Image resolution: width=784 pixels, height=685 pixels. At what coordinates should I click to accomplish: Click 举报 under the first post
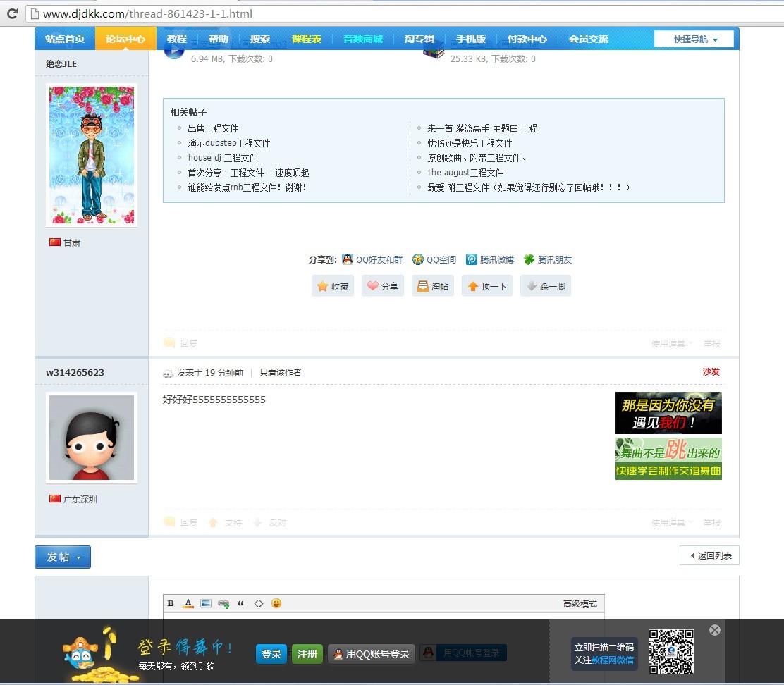pyautogui.click(x=711, y=343)
